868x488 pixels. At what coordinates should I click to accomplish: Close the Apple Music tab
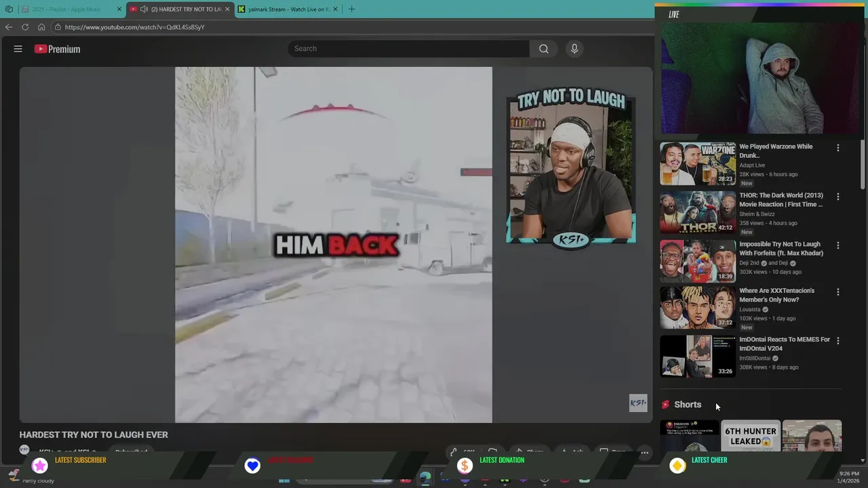(x=119, y=9)
